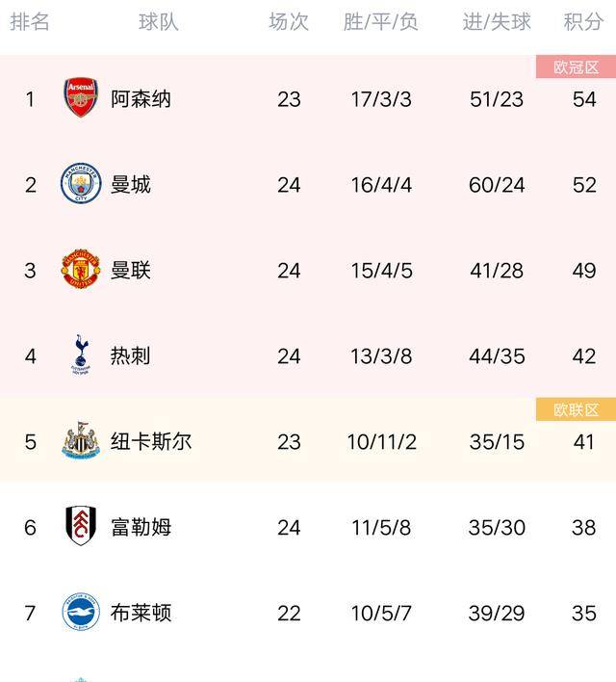Screen dimensions: 616x682
Task: Click the Arsenal club crest
Action: 81,98
